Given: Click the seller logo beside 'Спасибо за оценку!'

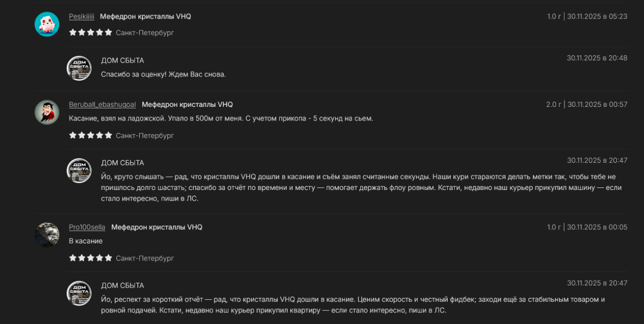Looking at the screenshot, I should click(79, 68).
